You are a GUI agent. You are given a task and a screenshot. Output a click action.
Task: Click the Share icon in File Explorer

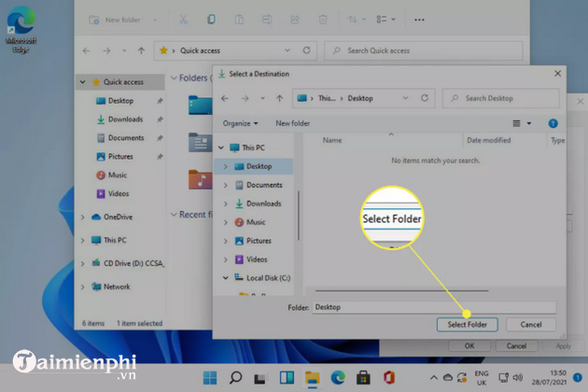click(295, 20)
